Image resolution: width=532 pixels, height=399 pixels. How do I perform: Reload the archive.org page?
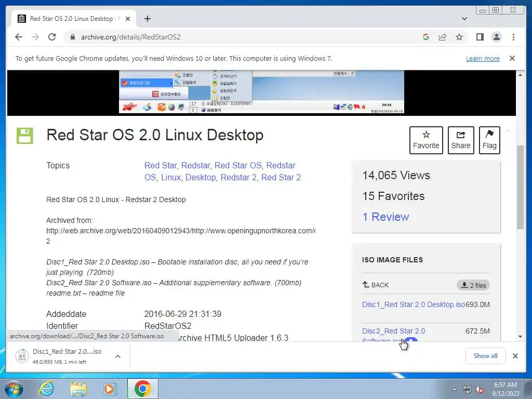coord(52,37)
